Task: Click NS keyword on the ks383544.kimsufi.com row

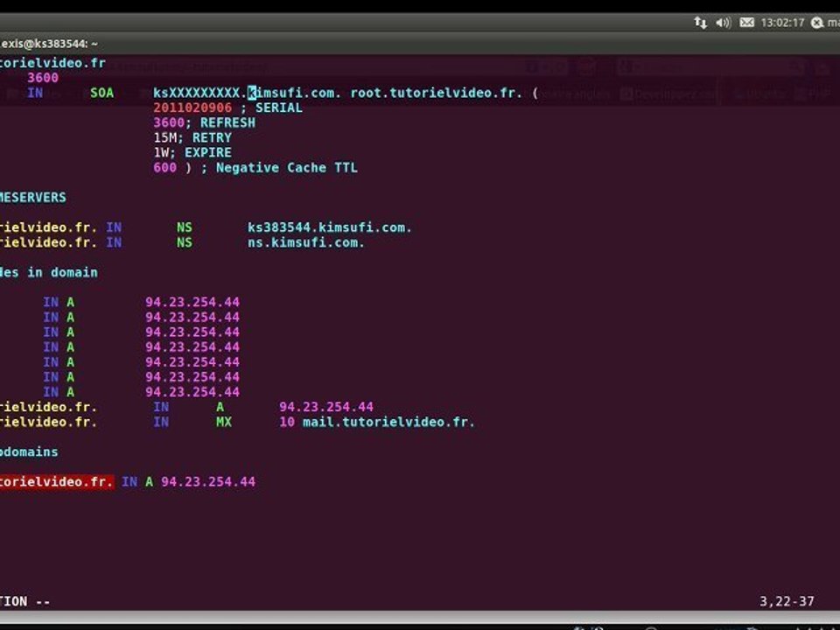Action: point(185,227)
